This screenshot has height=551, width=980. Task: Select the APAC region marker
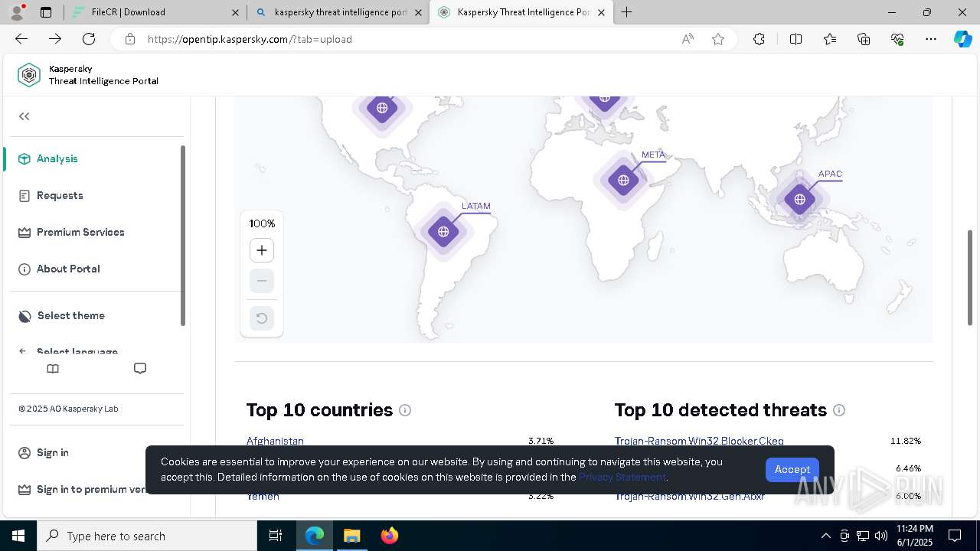[799, 199]
